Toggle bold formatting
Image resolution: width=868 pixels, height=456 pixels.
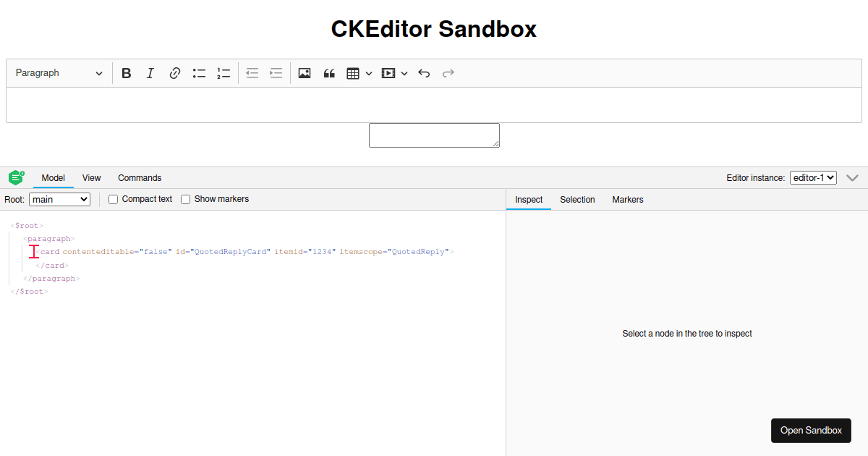127,73
